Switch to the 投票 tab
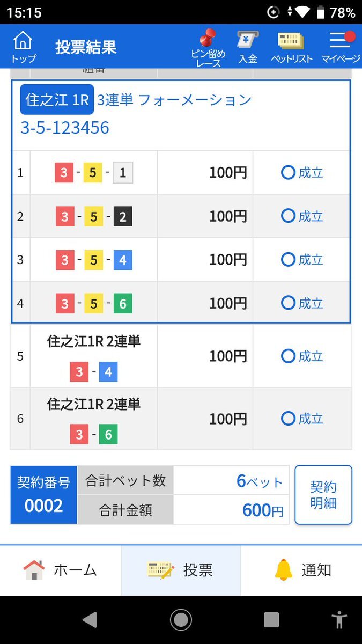 coord(181,570)
